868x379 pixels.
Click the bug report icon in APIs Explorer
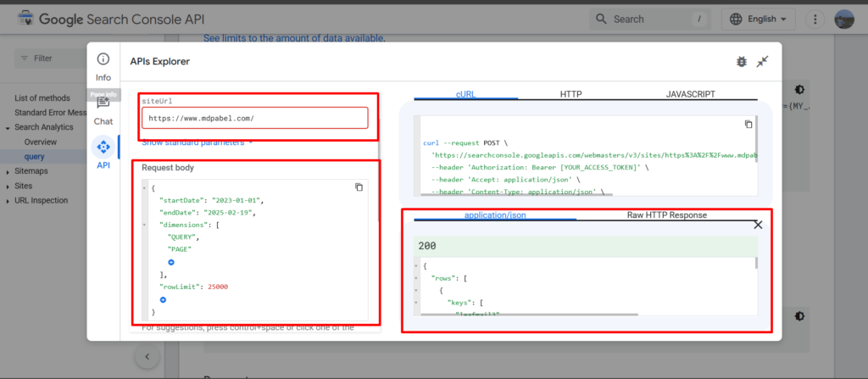point(741,62)
